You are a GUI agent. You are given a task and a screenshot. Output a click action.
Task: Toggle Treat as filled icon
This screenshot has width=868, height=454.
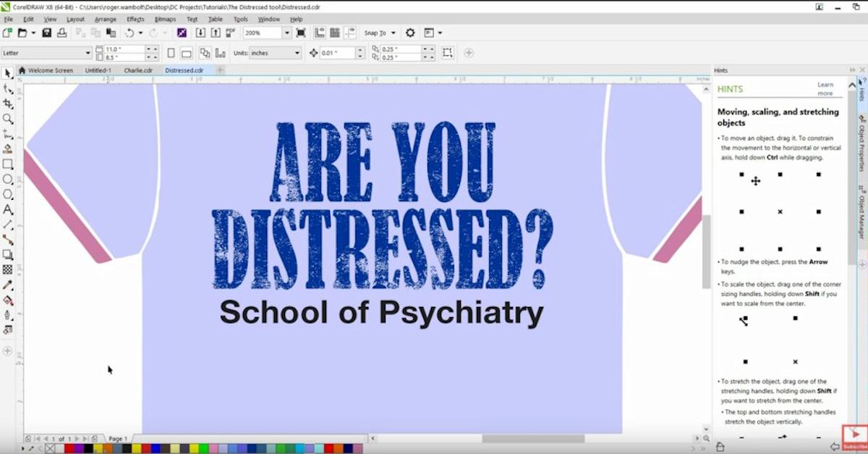(448, 53)
